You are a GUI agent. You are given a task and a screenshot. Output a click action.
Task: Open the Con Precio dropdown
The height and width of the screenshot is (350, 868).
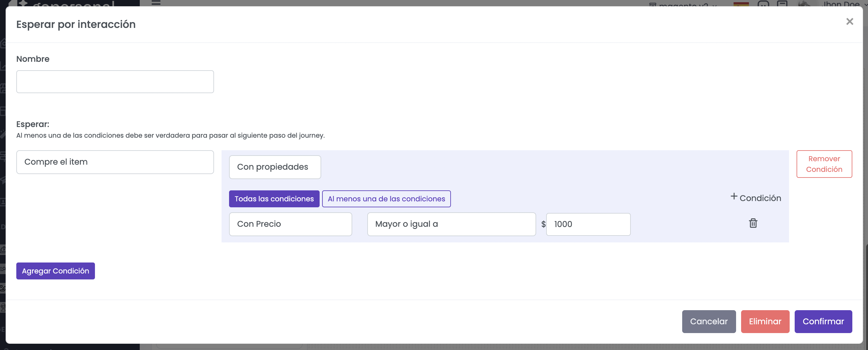tap(290, 224)
